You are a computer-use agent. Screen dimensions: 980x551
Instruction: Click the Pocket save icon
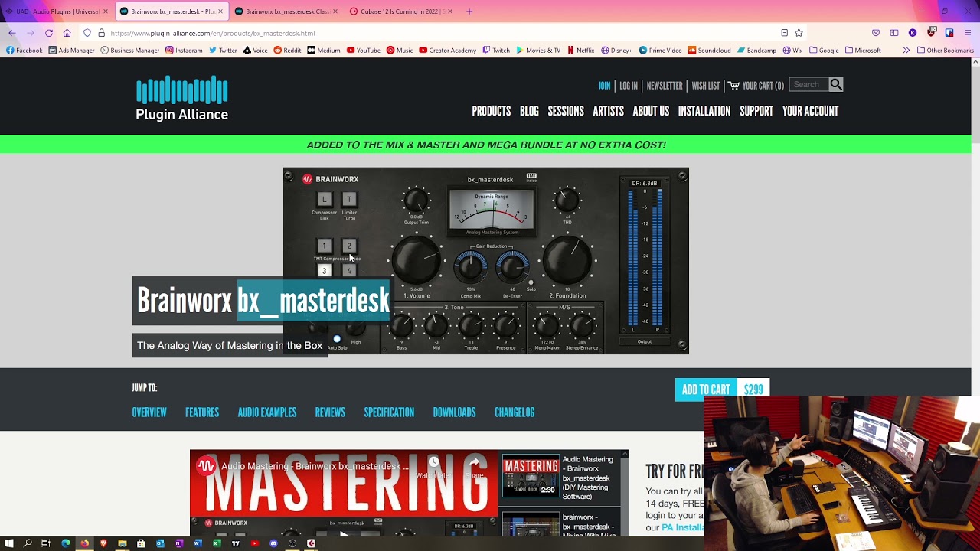point(876,33)
